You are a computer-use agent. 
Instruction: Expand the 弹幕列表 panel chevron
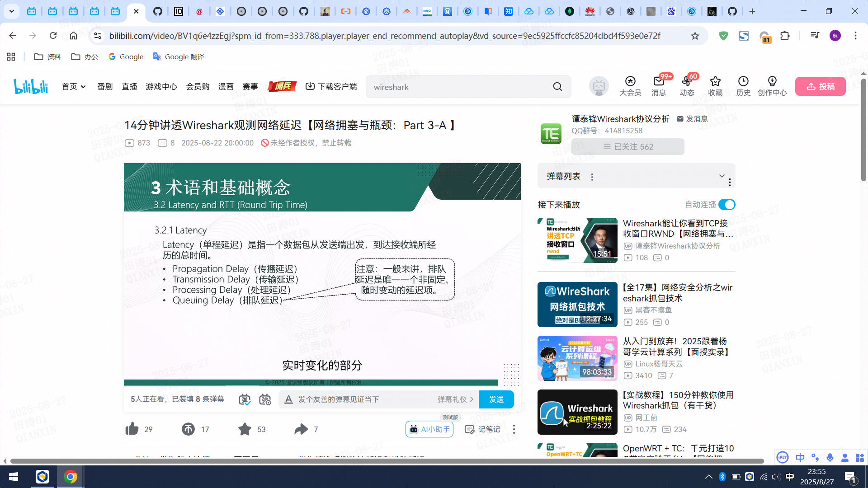pos(722,176)
